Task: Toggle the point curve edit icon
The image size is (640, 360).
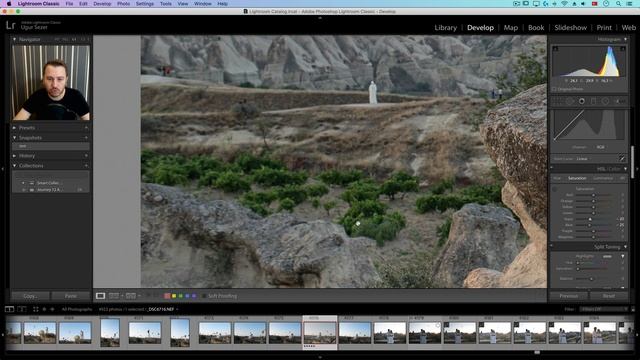Action: click(x=622, y=158)
